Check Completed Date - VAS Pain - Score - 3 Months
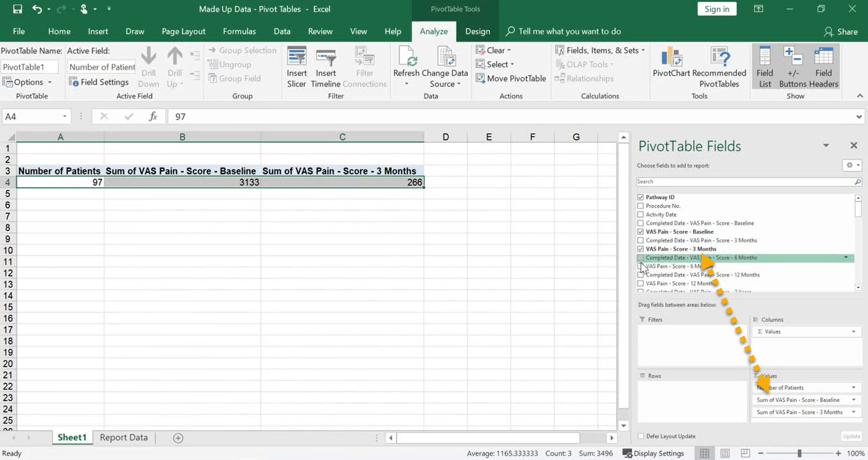Screen dimensions: 868x460 coord(641,240)
